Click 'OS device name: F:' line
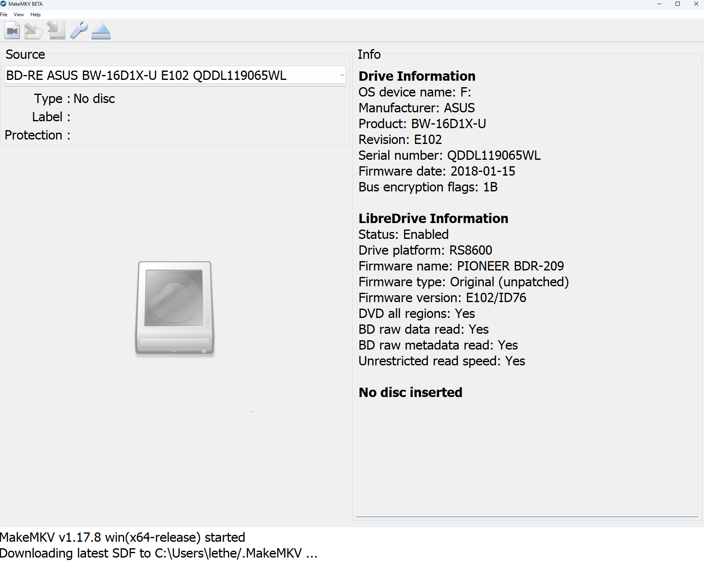The image size is (704, 588). tap(415, 92)
